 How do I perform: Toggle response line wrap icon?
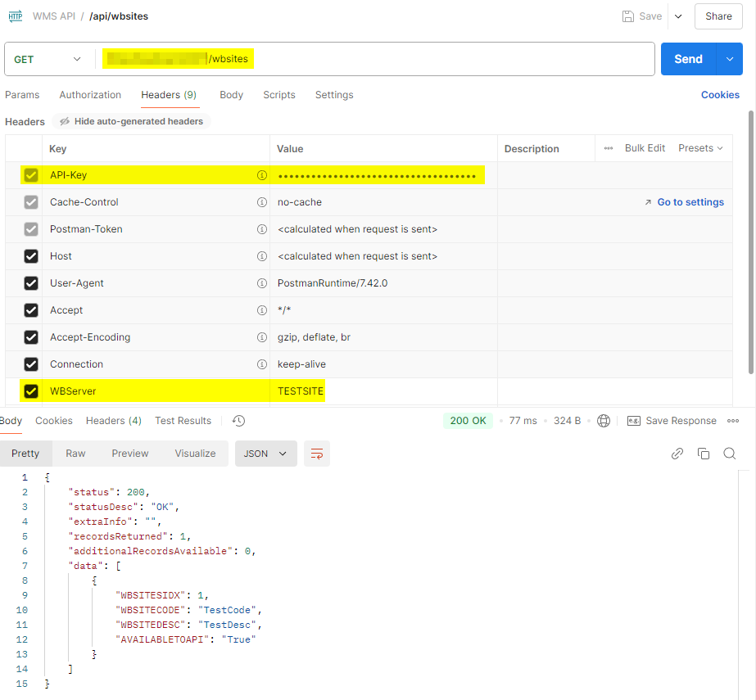(x=317, y=454)
